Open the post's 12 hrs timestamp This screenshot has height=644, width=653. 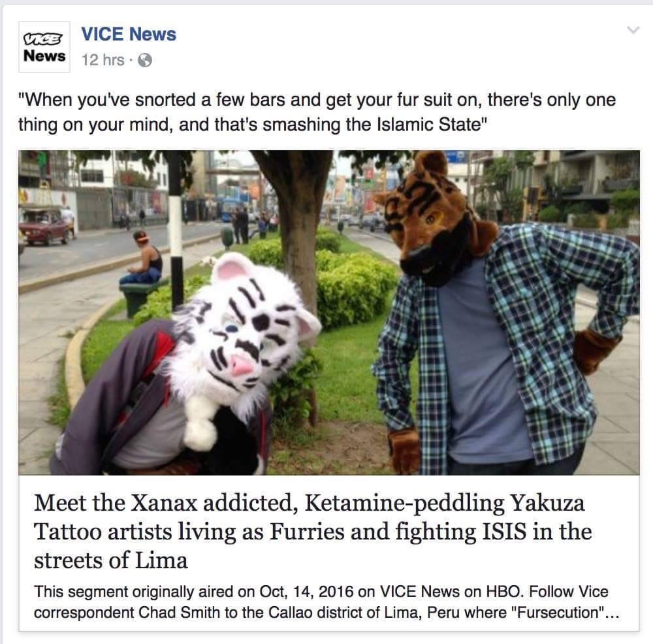(103, 60)
